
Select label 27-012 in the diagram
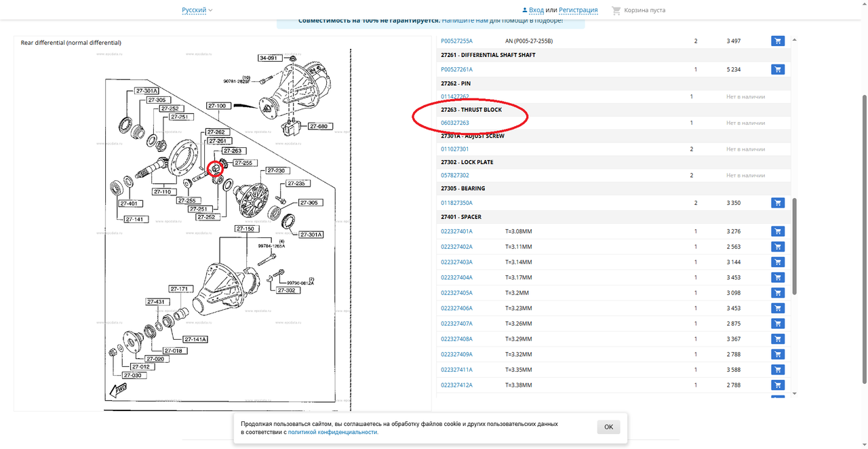(141, 367)
